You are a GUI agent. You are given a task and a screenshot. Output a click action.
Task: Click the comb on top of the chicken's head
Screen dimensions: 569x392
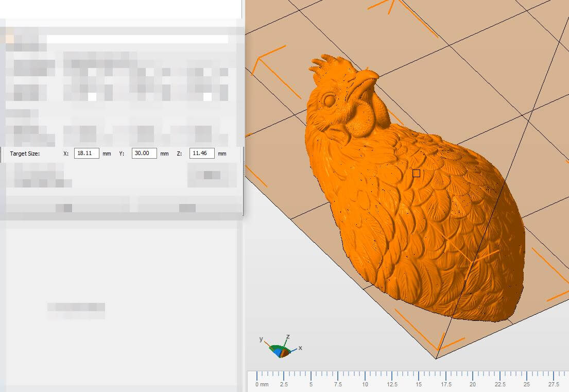[x=330, y=65]
